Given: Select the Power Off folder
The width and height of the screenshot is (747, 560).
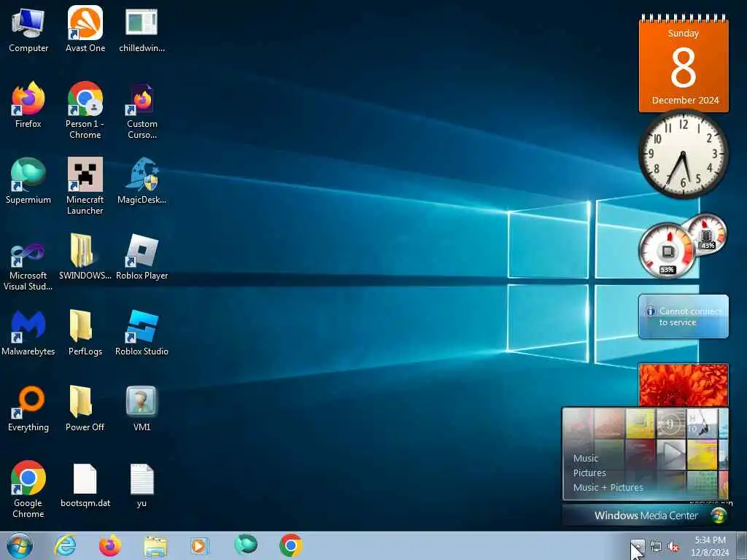Looking at the screenshot, I should [x=85, y=408].
